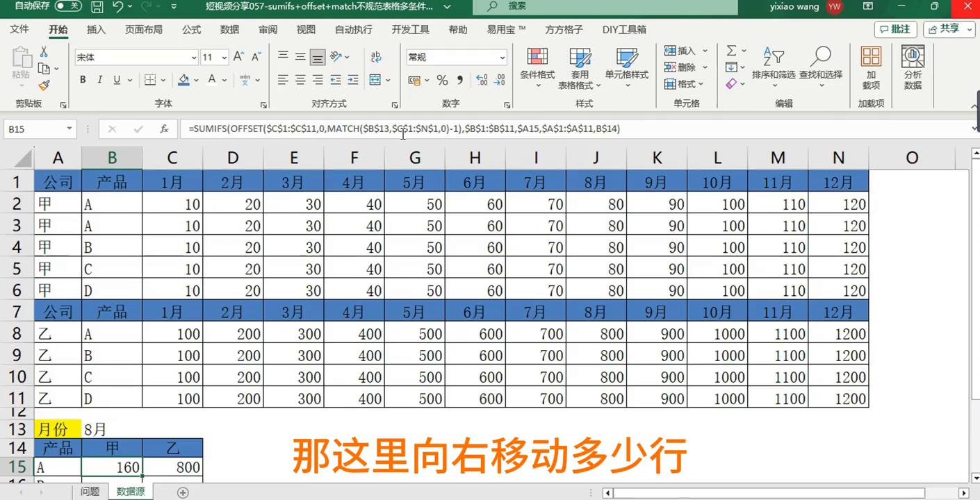Click the 共享 (Share) button
This screenshot has width=980, height=500.
(x=949, y=29)
